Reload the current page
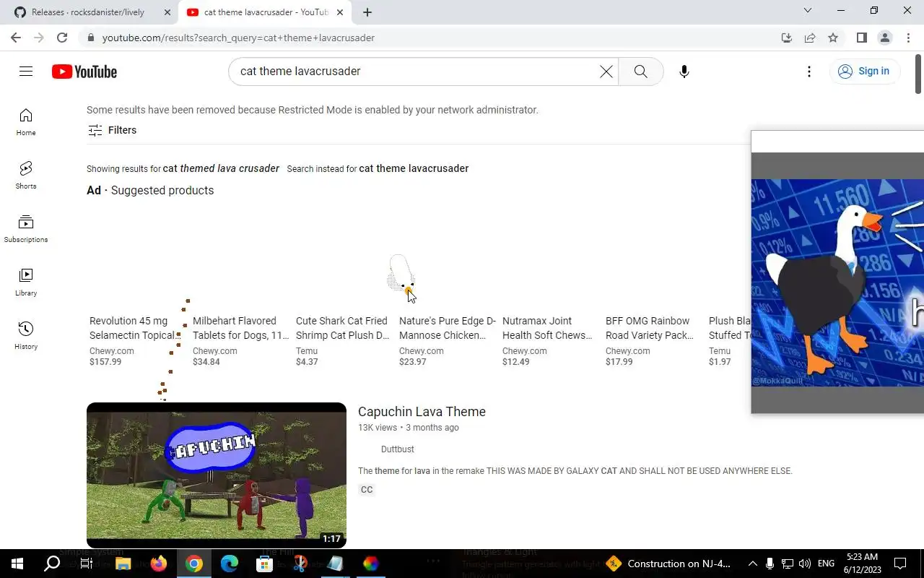This screenshot has height=578, width=924. [x=62, y=38]
